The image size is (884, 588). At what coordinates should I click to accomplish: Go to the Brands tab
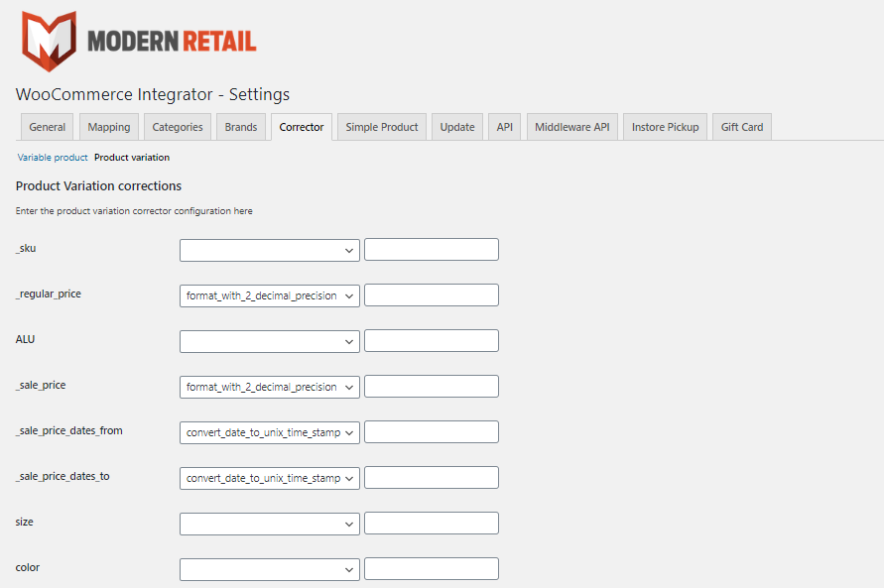tap(241, 127)
